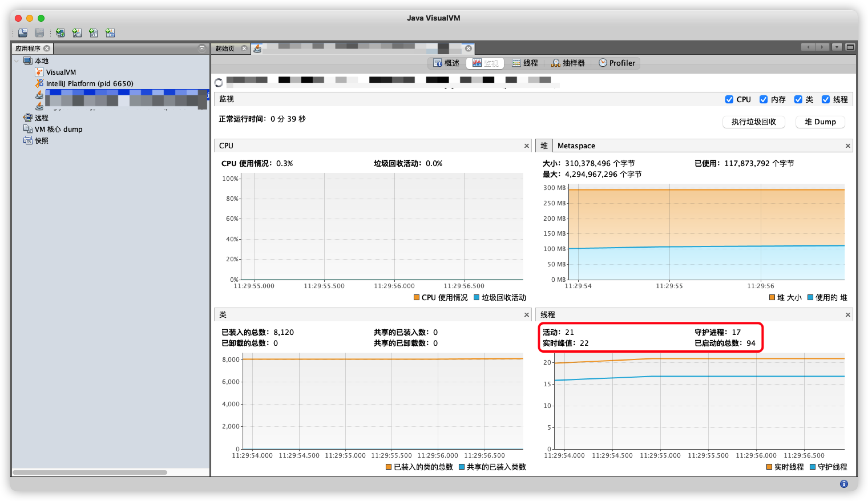Collapse the 本地 tree node
The image size is (868, 501).
[17, 61]
